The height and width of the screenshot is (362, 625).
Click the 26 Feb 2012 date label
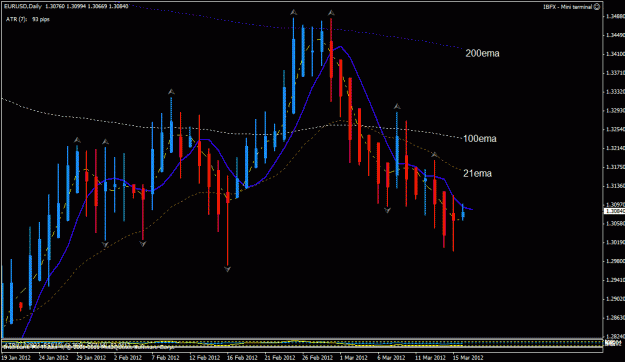318,358
